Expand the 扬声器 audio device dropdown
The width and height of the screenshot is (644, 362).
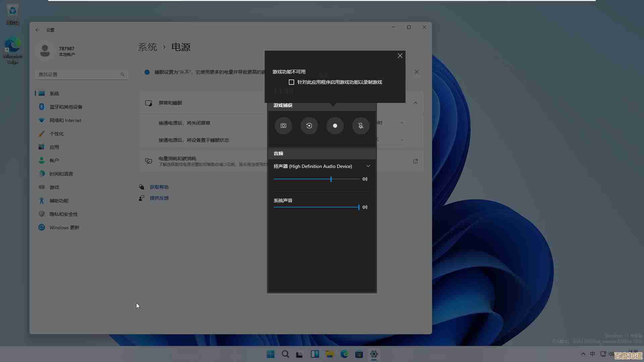coord(368,166)
